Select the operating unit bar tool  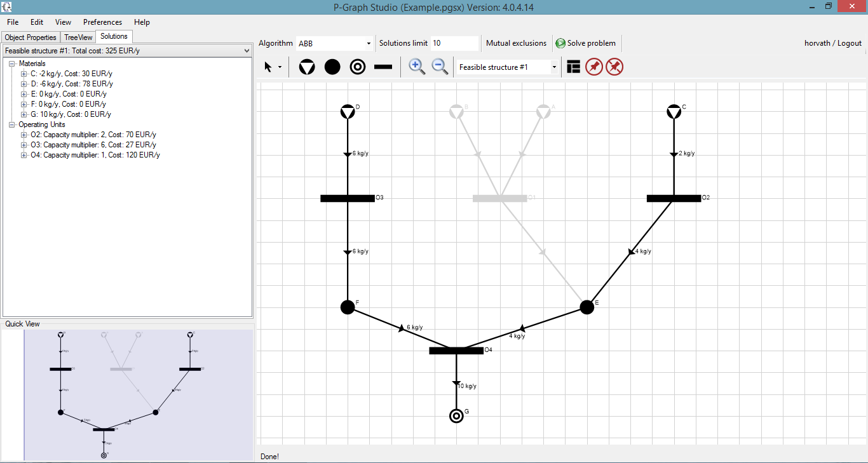pyautogui.click(x=383, y=67)
